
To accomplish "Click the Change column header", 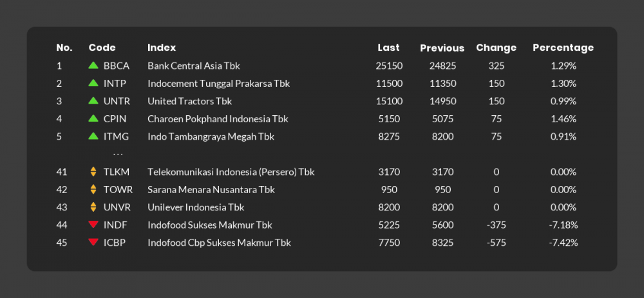I will point(496,48).
